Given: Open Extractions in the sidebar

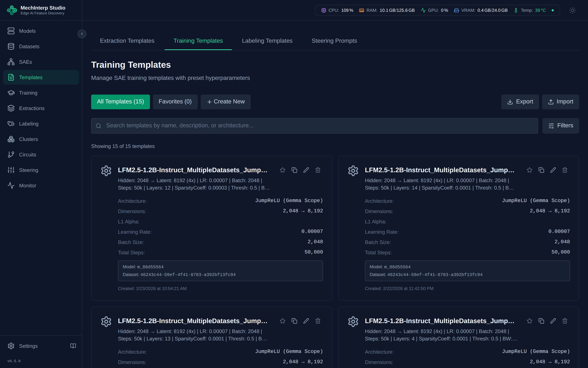Looking at the screenshot, I should tap(41, 108).
